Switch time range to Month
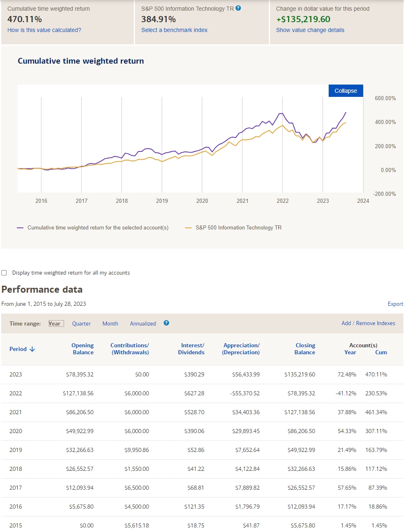This screenshot has width=405, height=532. tap(110, 323)
